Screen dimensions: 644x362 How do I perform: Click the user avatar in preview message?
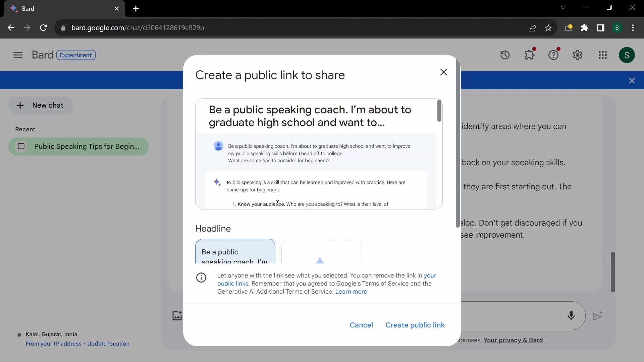click(218, 146)
